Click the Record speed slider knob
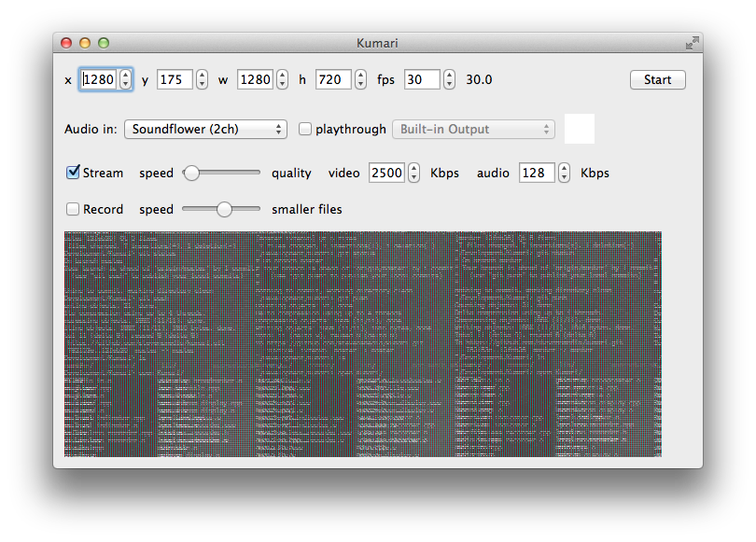This screenshot has height=542, width=756. point(224,210)
